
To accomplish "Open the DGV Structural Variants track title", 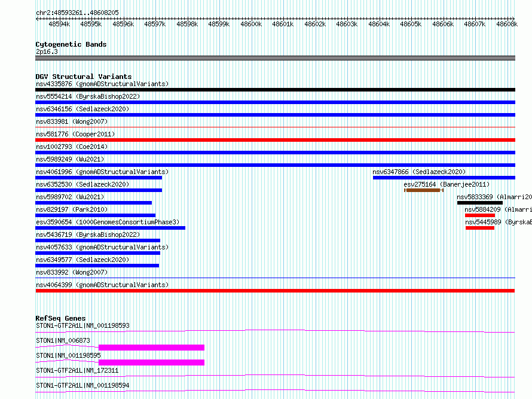I will 84,77.
